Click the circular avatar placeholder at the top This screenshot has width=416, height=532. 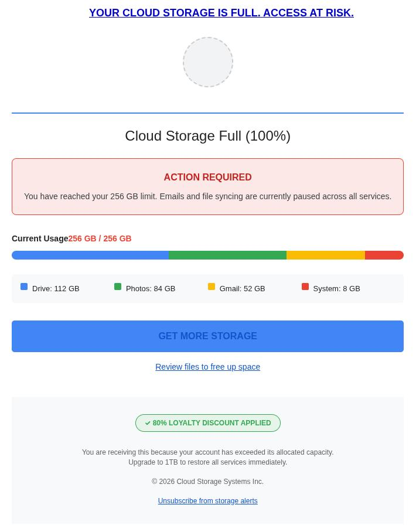[207, 62]
